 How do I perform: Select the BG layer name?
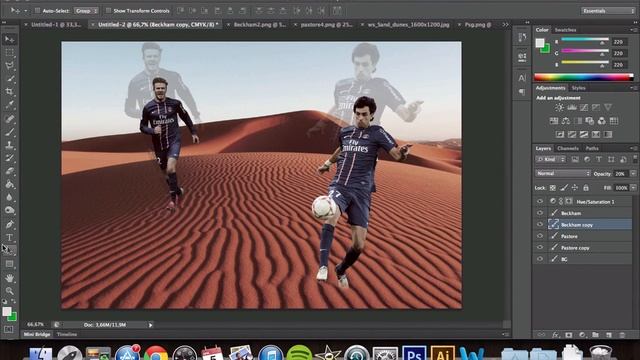coord(564,259)
